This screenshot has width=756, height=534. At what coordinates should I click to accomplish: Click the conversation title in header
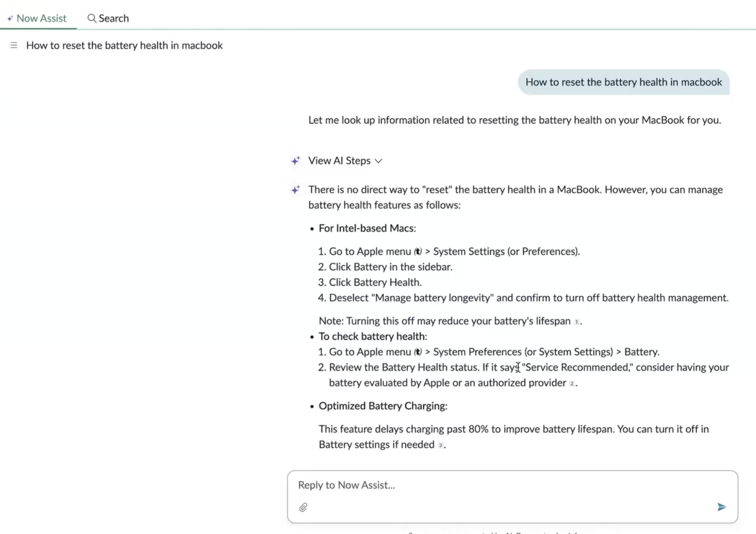[x=124, y=45]
